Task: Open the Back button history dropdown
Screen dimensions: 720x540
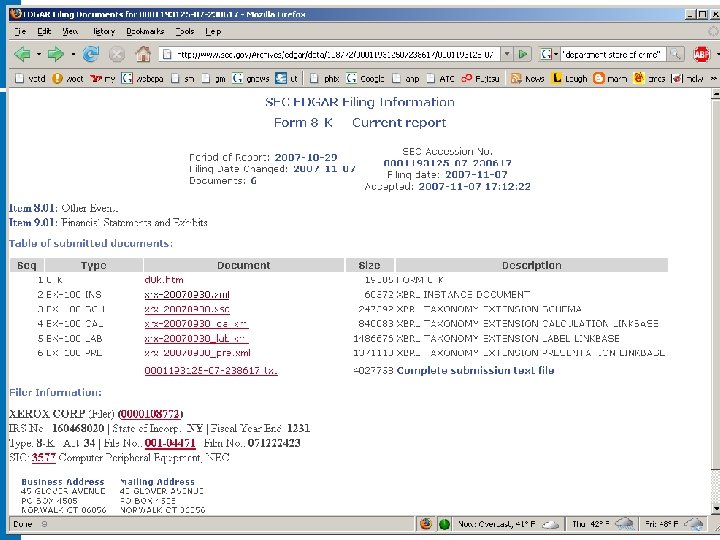Action: click(39, 54)
